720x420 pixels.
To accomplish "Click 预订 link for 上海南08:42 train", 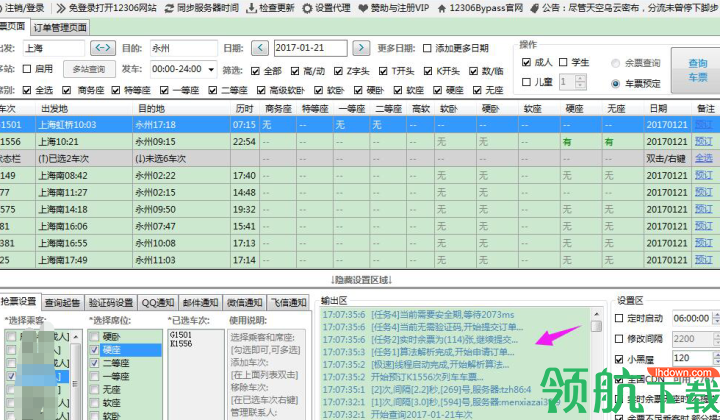I will click(x=703, y=175).
